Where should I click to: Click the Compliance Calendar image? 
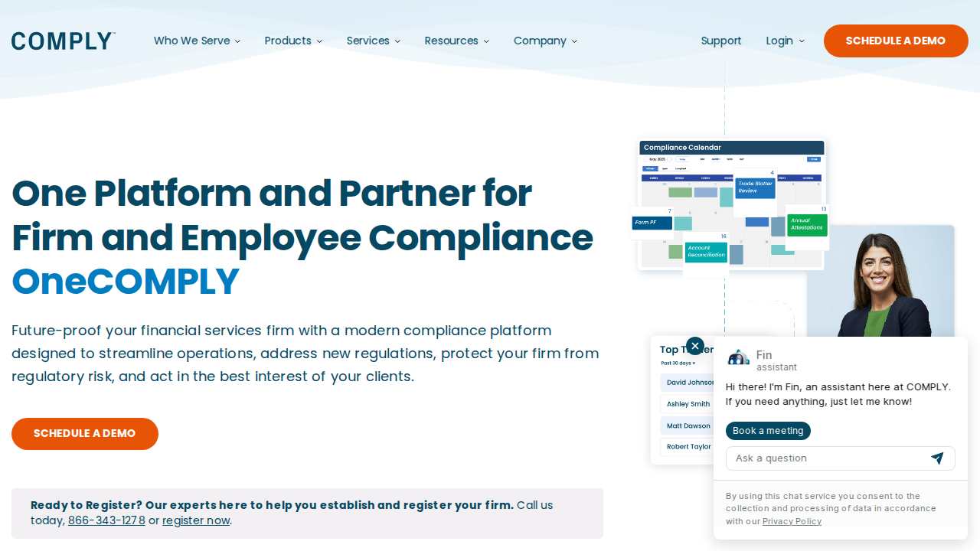click(731, 204)
